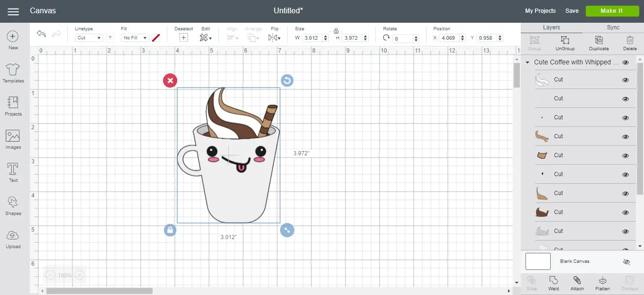The width and height of the screenshot is (644, 295).
Task: Open the Linetype dropdown showing Cut
Action: [88, 38]
